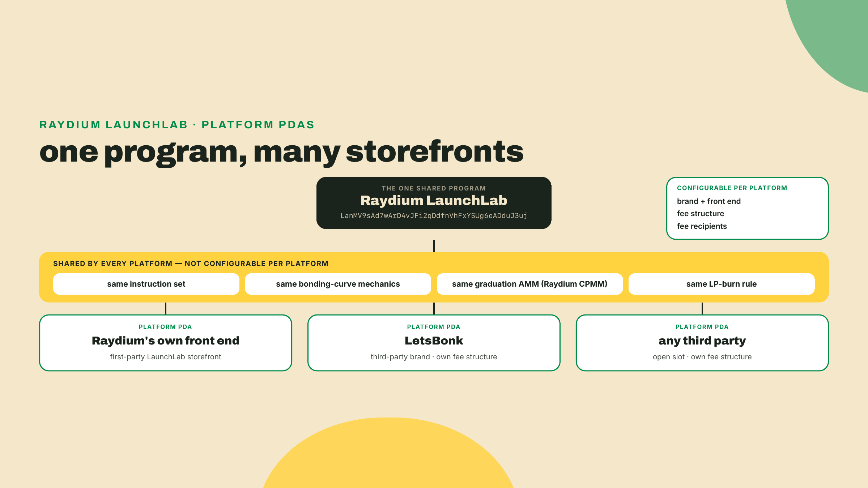Screen dimensions: 868x488
Task: Click the "CONFIGURABLE PER PLATFORM" heading
Action: coord(732,188)
